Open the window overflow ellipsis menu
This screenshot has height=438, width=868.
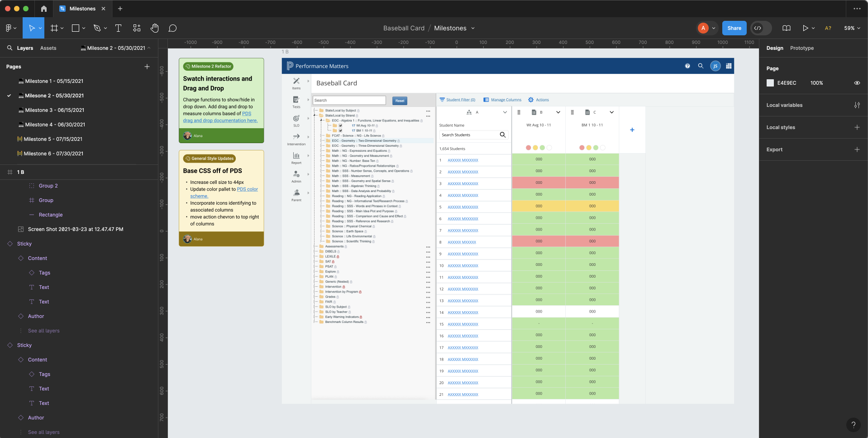[857, 9]
